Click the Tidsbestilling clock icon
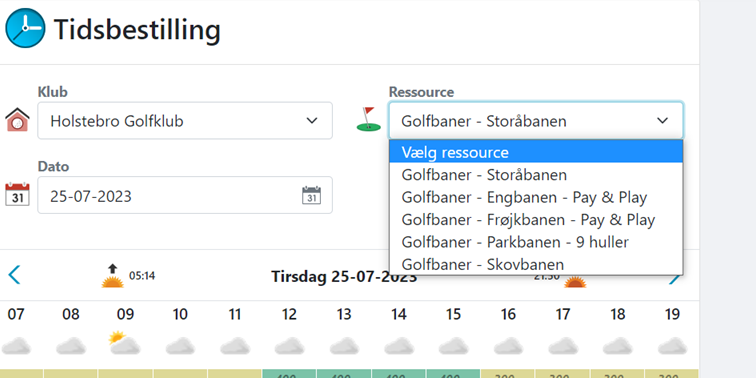756x378 pixels. point(26,28)
